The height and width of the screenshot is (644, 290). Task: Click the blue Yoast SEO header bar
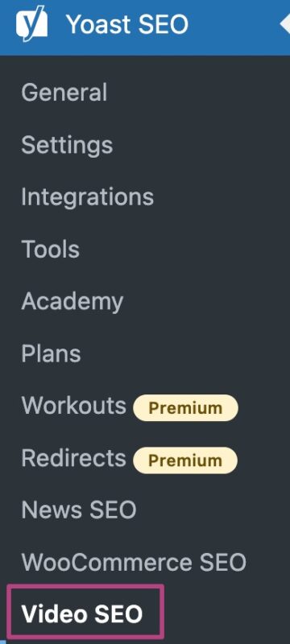pyautogui.click(x=145, y=27)
